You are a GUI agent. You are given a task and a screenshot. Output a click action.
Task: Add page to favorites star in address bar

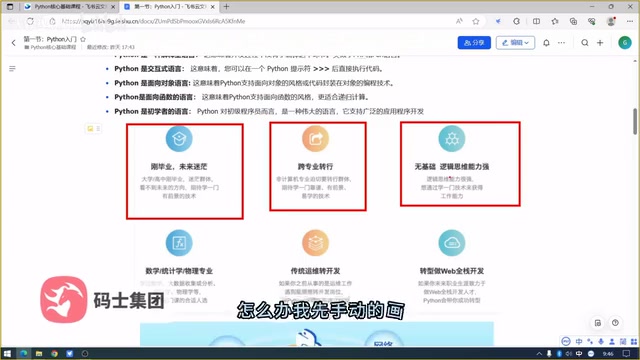point(476,21)
